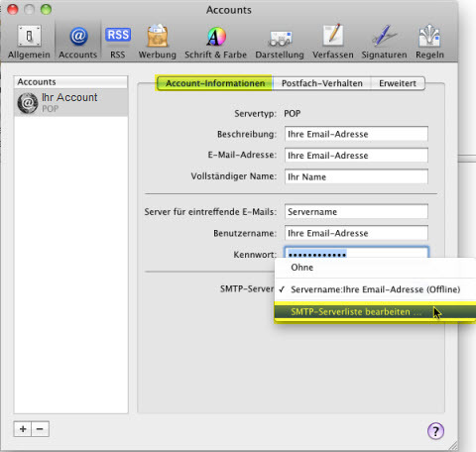476x452 pixels.
Task: Open the Signaturen preferences
Action: point(384,42)
